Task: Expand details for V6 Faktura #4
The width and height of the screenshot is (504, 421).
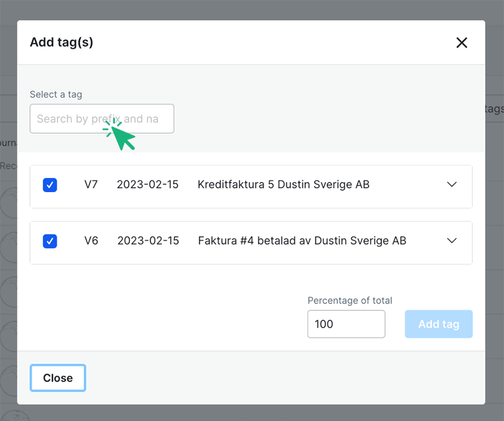Action: click(x=452, y=241)
